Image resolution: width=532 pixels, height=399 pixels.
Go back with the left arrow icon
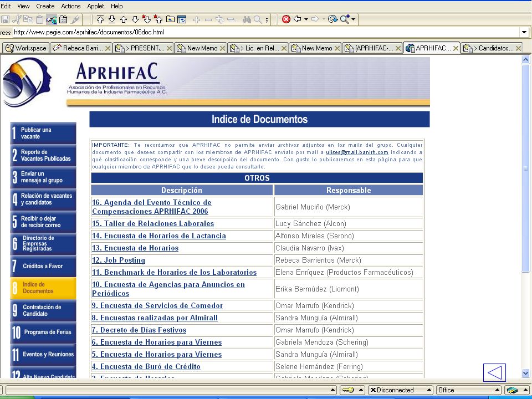(x=298, y=19)
